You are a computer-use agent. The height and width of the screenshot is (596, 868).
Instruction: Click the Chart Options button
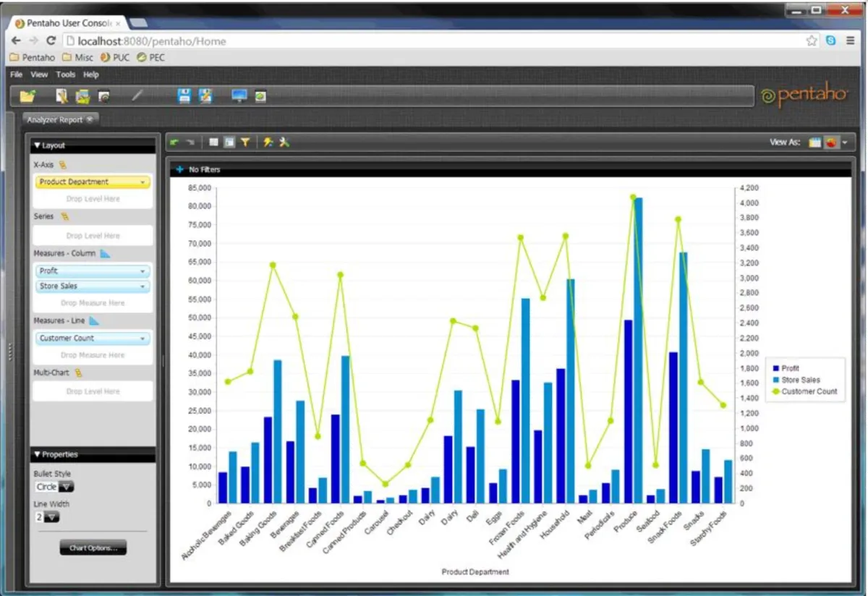(x=93, y=548)
